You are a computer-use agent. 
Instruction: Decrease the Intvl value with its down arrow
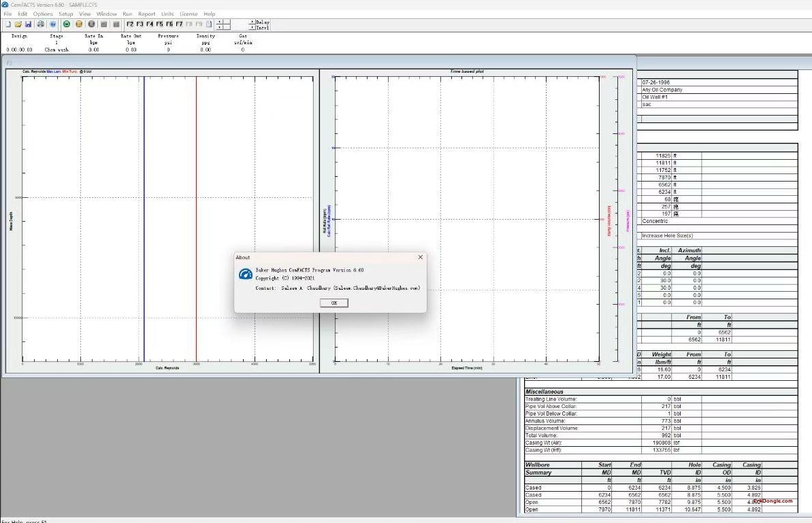tap(253, 28)
